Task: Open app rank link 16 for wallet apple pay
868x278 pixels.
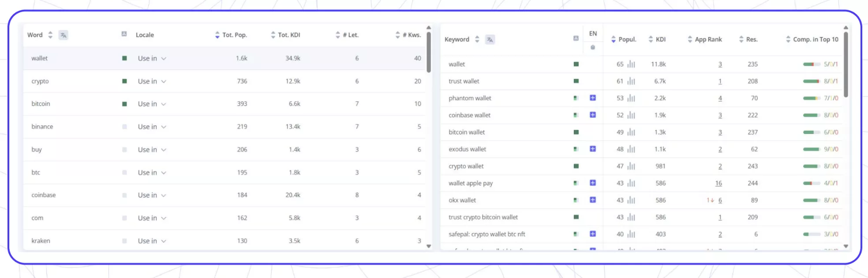Action: pos(718,183)
